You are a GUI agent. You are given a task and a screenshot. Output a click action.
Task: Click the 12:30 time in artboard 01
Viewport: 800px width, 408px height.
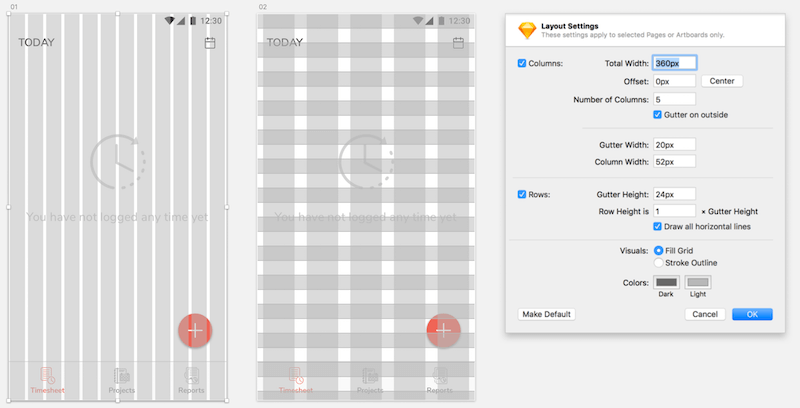click(x=211, y=21)
